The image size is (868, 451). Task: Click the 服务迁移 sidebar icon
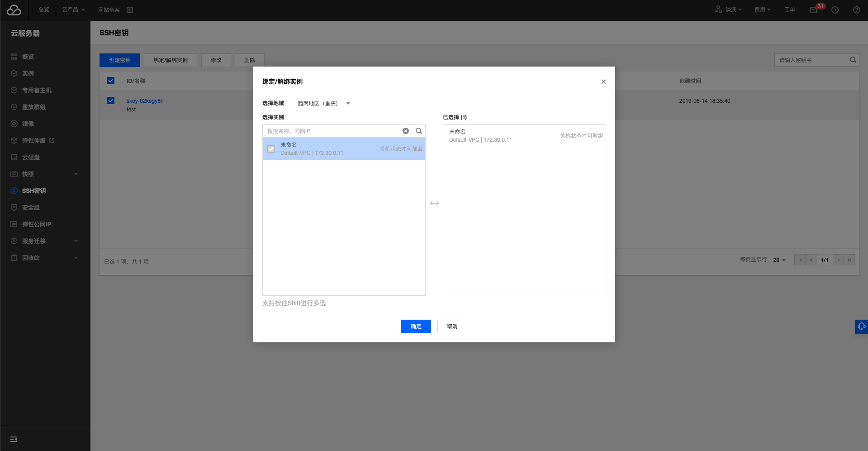[14, 241]
